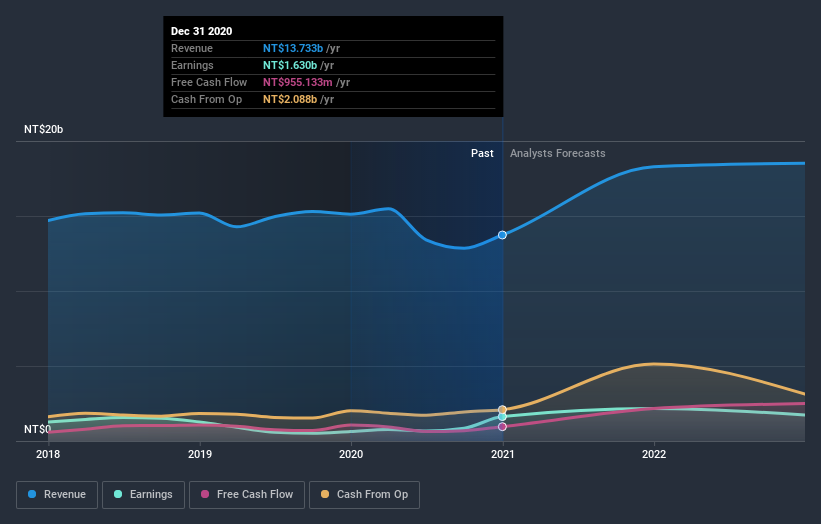The height and width of the screenshot is (524, 821).
Task: Click the Revenue data point at 2021
Action: coord(502,235)
